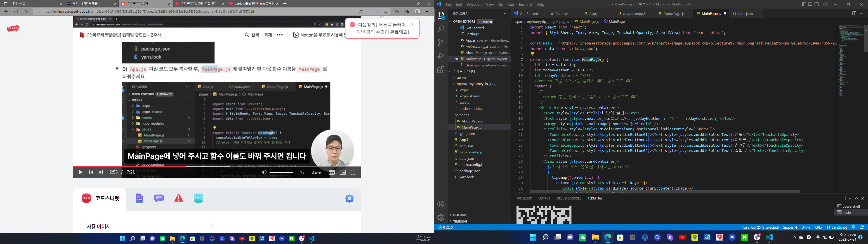Open Edge collections icon
Viewport: 868px width, 244px height.
pos(407,12)
